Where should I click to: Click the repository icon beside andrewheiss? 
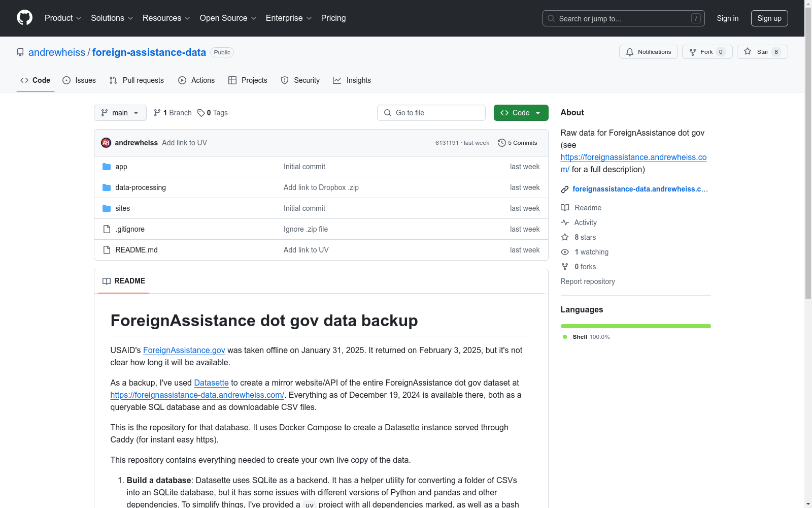click(20, 52)
